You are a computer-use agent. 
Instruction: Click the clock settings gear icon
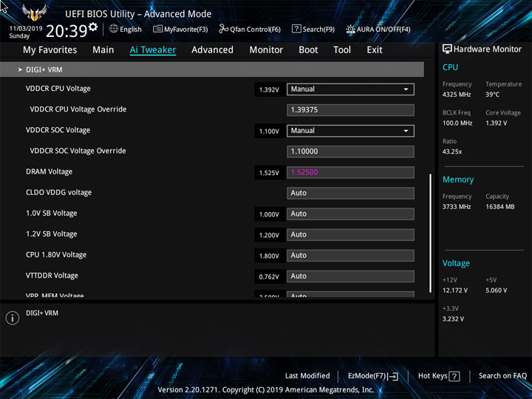93,27
